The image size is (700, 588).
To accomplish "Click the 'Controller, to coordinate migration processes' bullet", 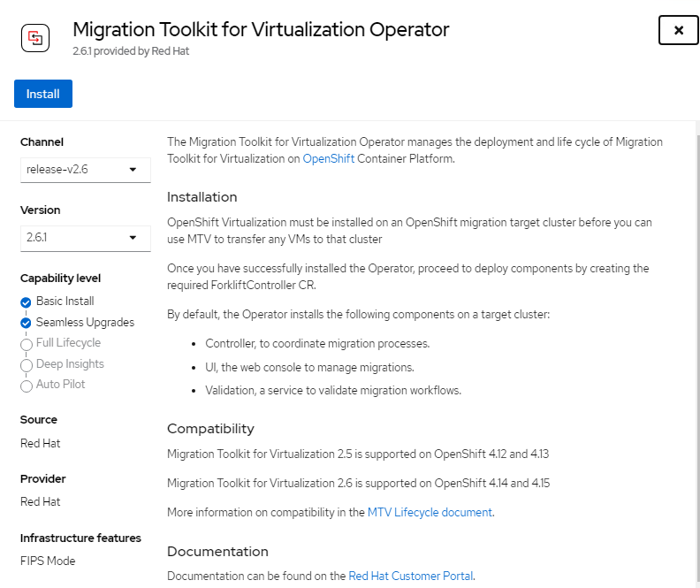I will [317, 344].
